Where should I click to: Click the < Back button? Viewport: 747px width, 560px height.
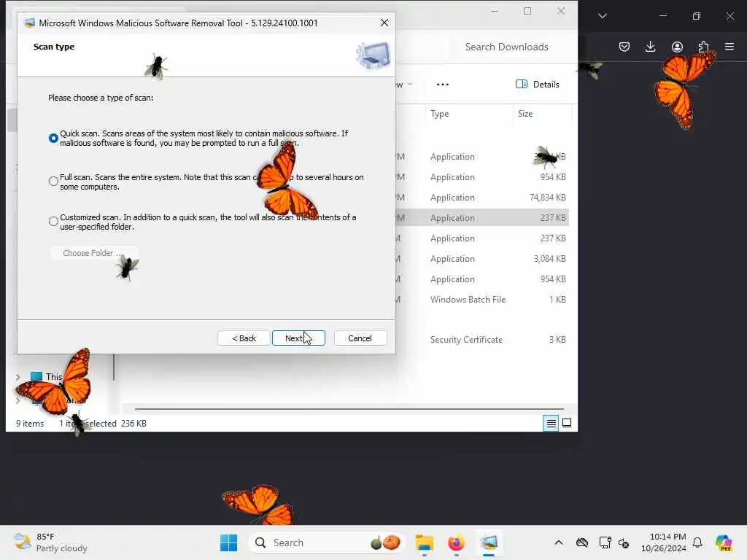point(244,338)
